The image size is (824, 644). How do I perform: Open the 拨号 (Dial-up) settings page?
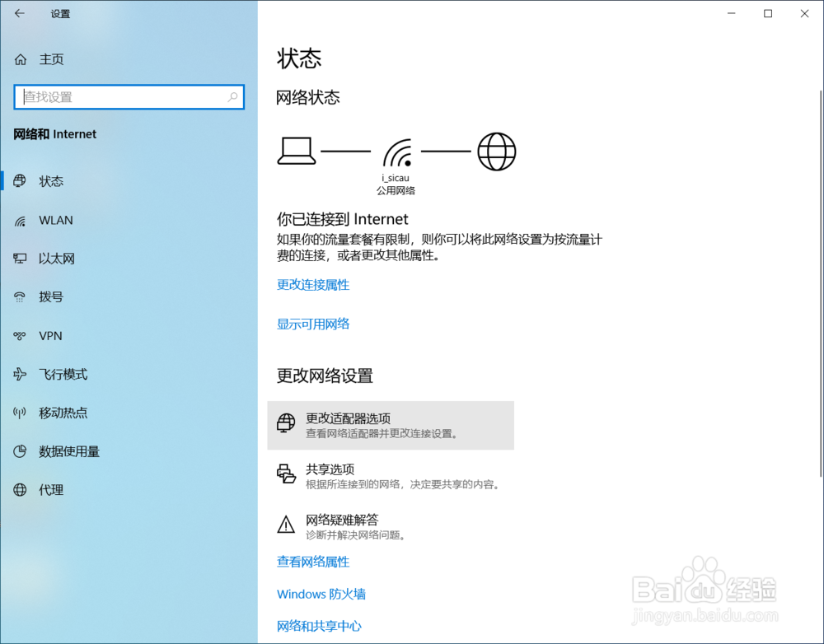49,297
